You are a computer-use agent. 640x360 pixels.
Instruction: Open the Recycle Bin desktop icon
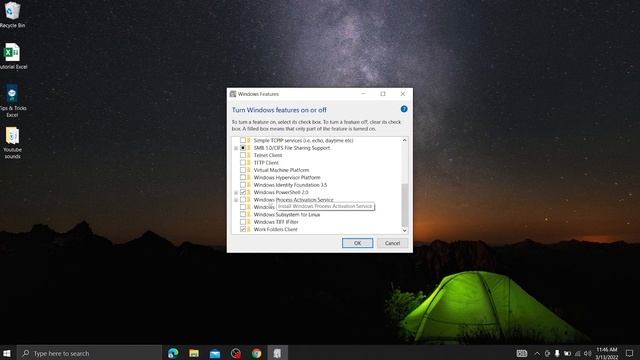12,15
